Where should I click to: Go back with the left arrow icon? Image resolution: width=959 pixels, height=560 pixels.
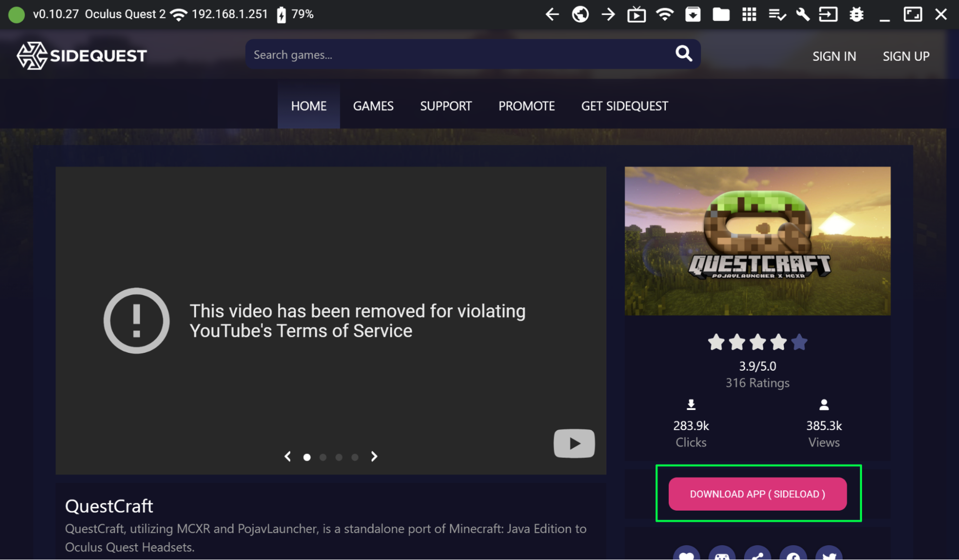coord(552,14)
